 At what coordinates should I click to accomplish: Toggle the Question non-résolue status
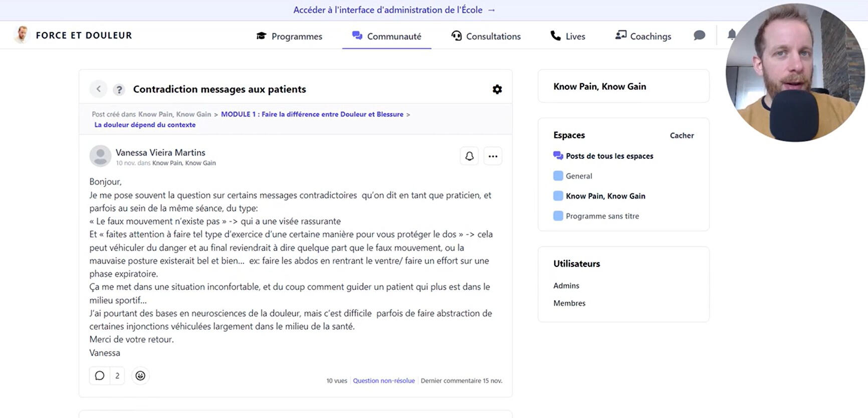click(383, 381)
